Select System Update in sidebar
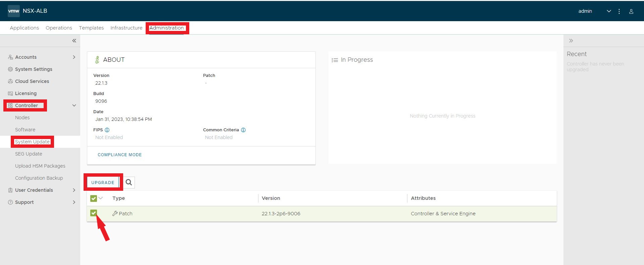Screen dimensions: 644x265 (x=32, y=142)
